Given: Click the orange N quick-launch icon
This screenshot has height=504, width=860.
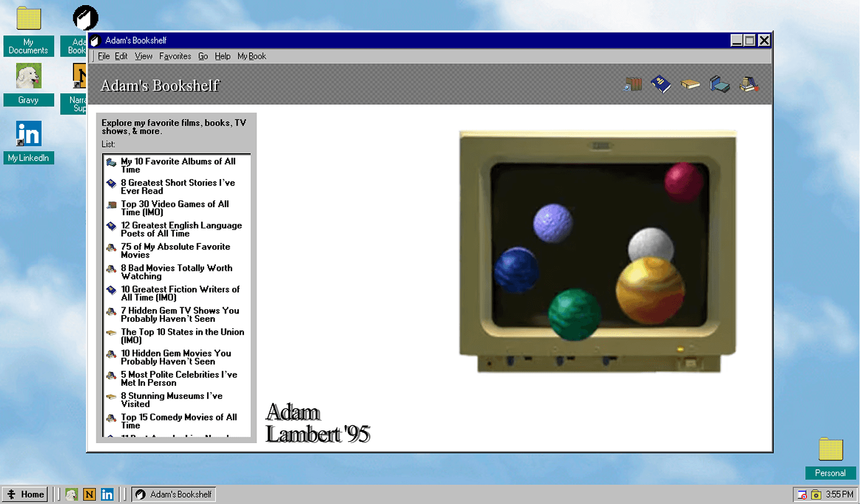Looking at the screenshot, I should click(90, 495).
